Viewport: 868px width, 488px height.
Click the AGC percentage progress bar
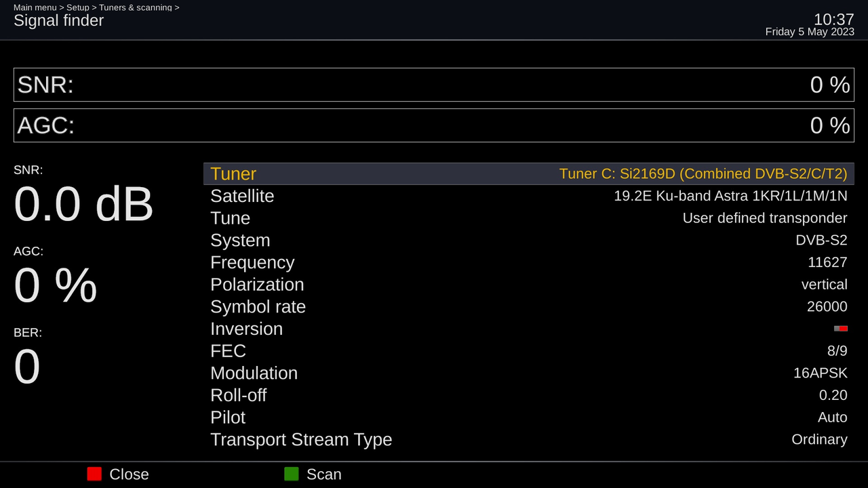tap(434, 125)
